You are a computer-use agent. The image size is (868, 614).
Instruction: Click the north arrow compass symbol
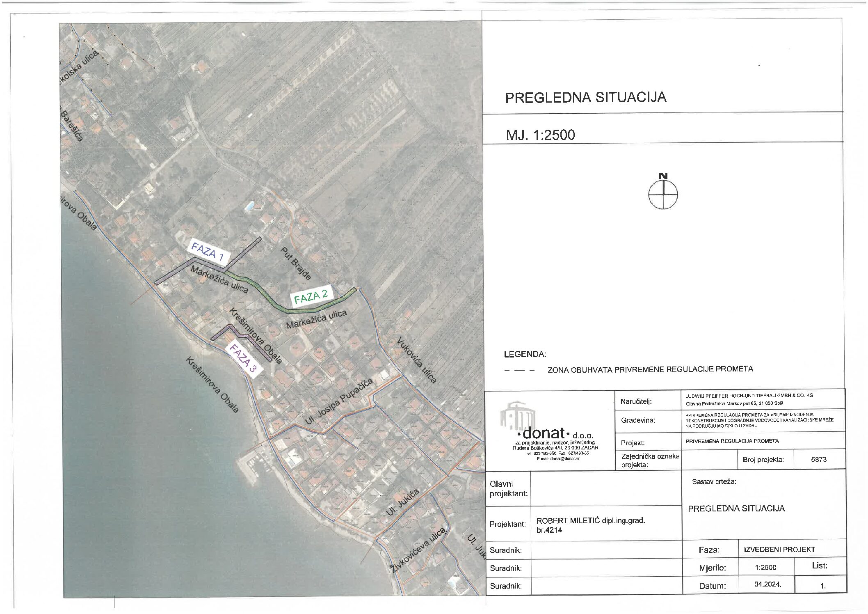point(663,194)
